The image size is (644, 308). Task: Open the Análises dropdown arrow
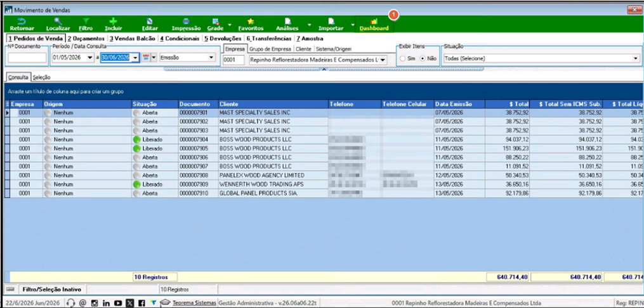coord(309,25)
